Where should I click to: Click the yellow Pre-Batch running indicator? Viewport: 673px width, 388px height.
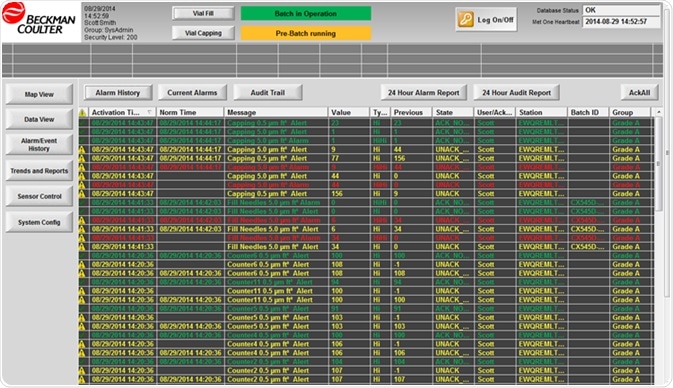coord(306,33)
